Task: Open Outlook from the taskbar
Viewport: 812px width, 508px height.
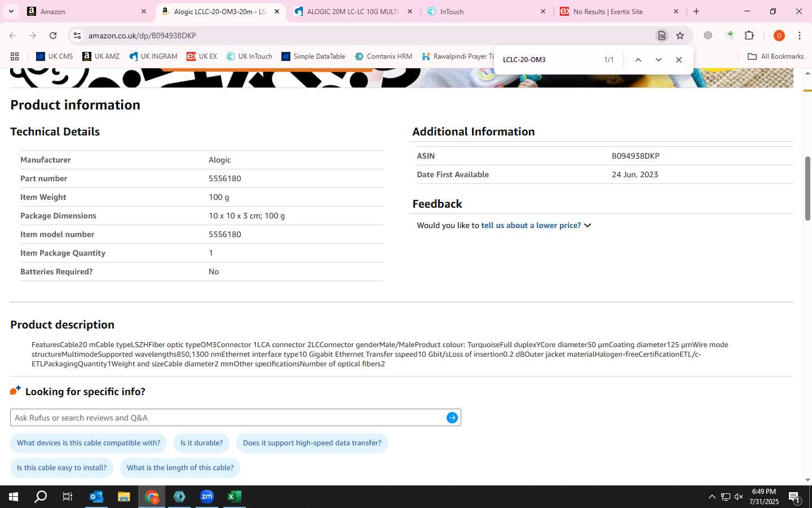Action: (96, 497)
